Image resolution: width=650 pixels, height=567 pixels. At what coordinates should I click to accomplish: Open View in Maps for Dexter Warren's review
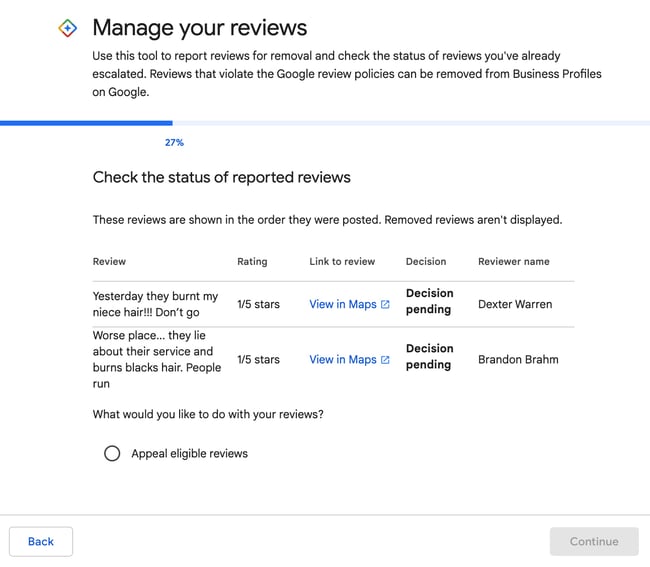click(343, 305)
